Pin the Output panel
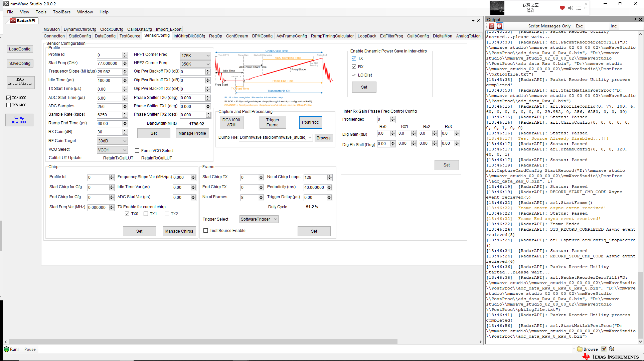 point(635,19)
